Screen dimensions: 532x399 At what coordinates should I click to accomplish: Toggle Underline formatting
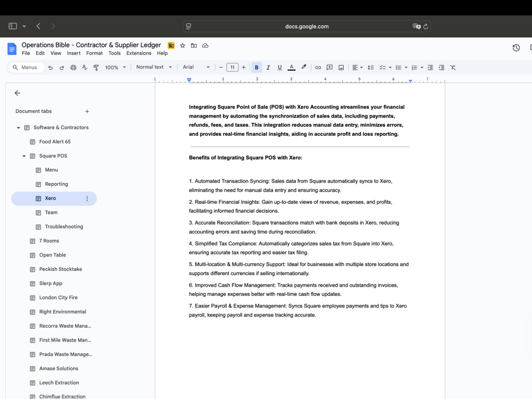coord(280,68)
